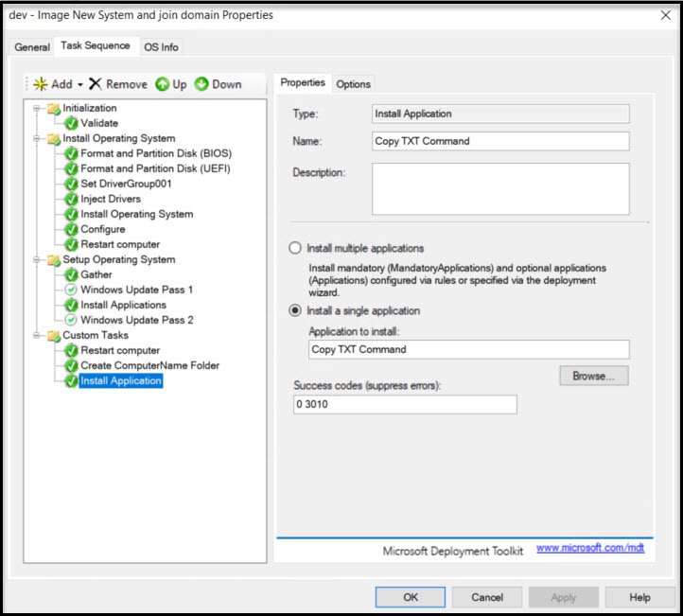Open the www.microsoft.com/mdt link
683x616 pixels.
(x=590, y=548)
